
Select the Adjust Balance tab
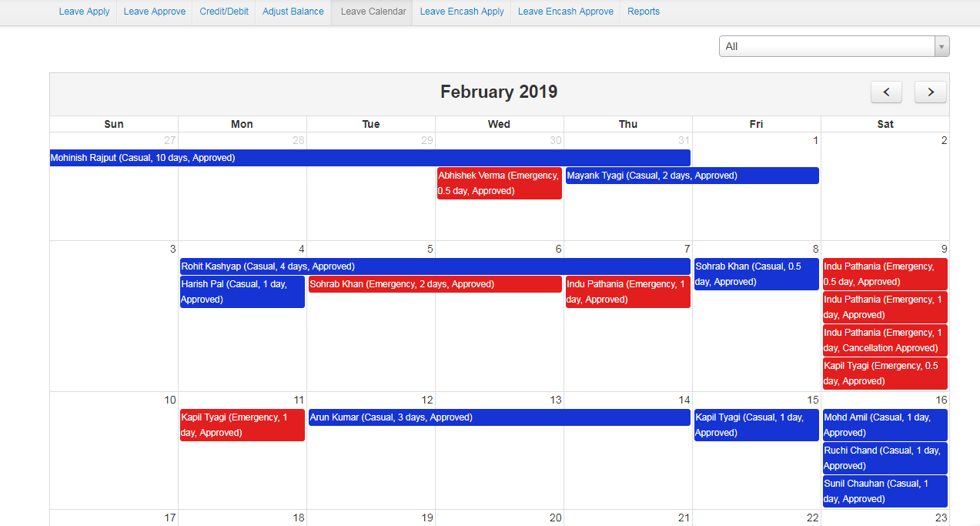pyautogui.click(x=293, y=12)
